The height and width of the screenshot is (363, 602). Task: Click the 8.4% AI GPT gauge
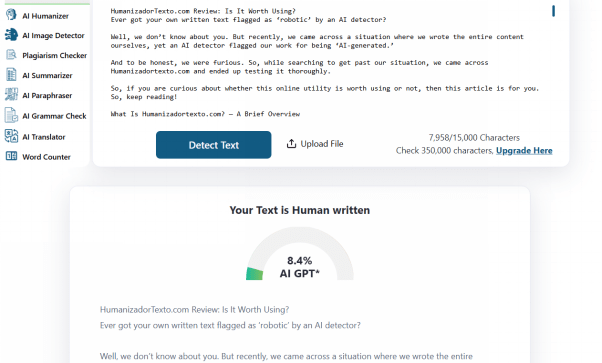[x=300, y=254]
